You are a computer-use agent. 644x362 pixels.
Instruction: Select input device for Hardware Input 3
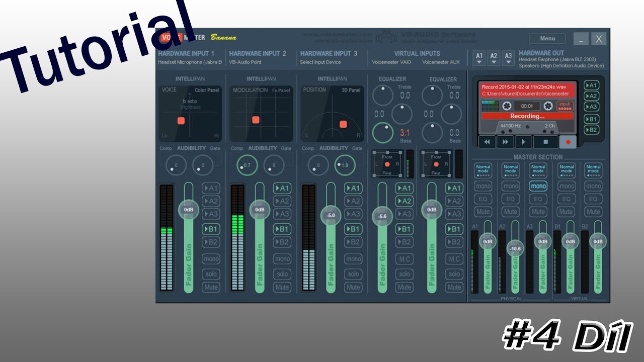coord(320,62)
